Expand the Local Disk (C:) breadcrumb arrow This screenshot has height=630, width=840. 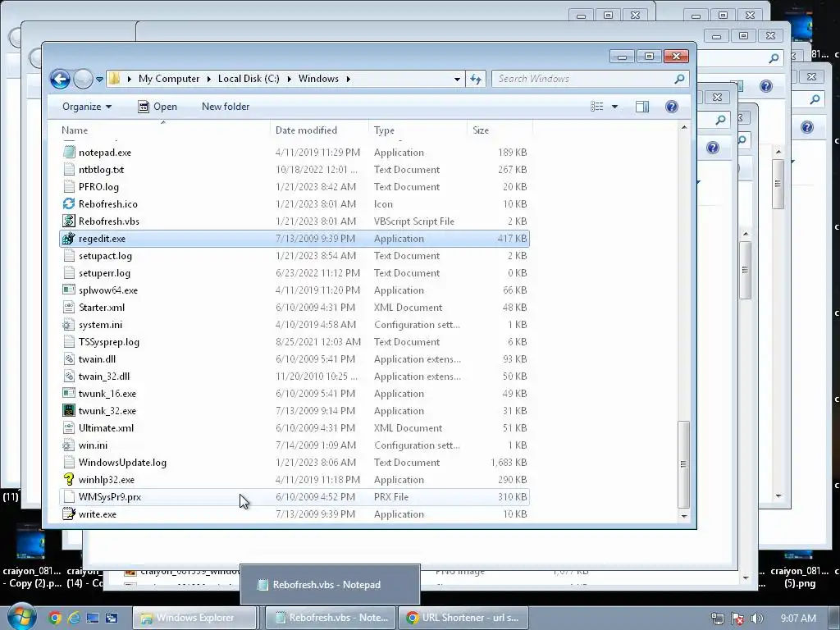(x=290, y=79)
